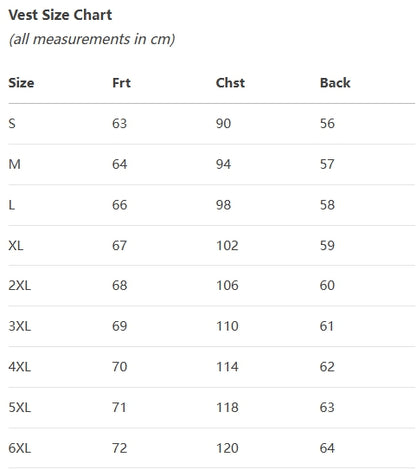The width and height of the screenshot is (416, 470).
Task: Click the Vest Size Chart heading
Action: [60, 15]
